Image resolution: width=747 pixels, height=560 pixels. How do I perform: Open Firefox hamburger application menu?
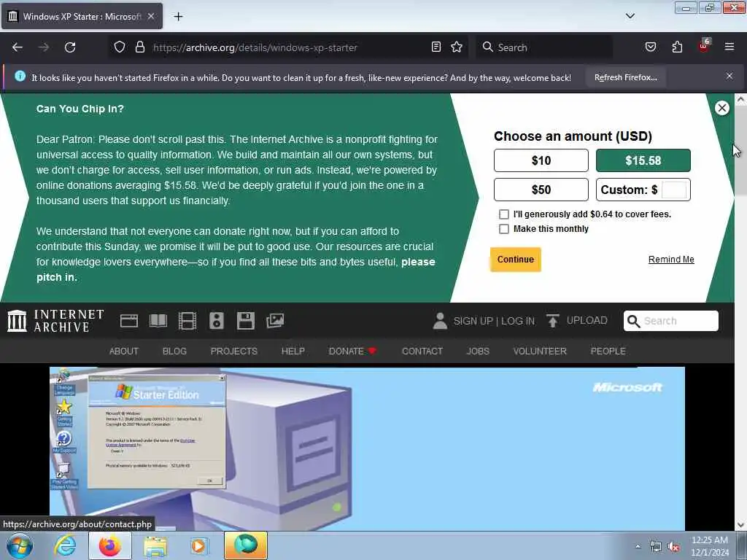729,47
